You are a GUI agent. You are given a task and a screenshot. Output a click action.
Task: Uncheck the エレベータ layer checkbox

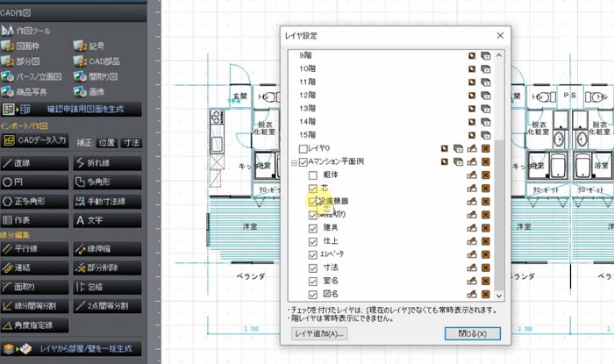[x=313, y=254]
